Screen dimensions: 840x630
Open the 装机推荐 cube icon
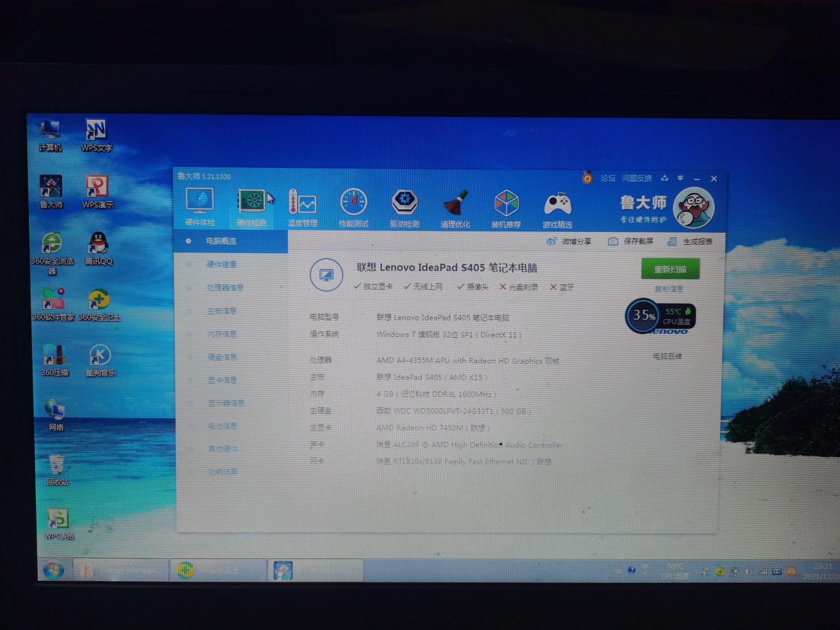(506, 209)
